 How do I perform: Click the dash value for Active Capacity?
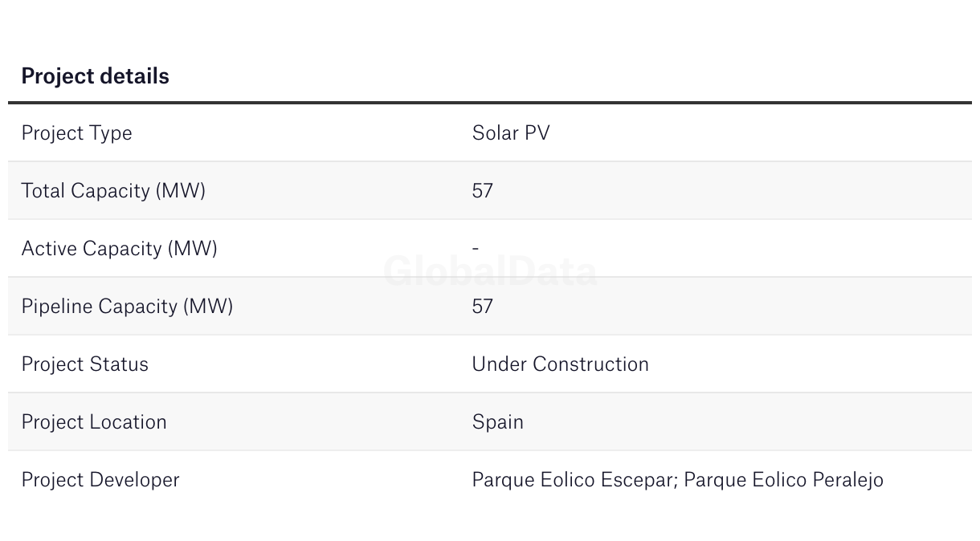click(476, 249)
